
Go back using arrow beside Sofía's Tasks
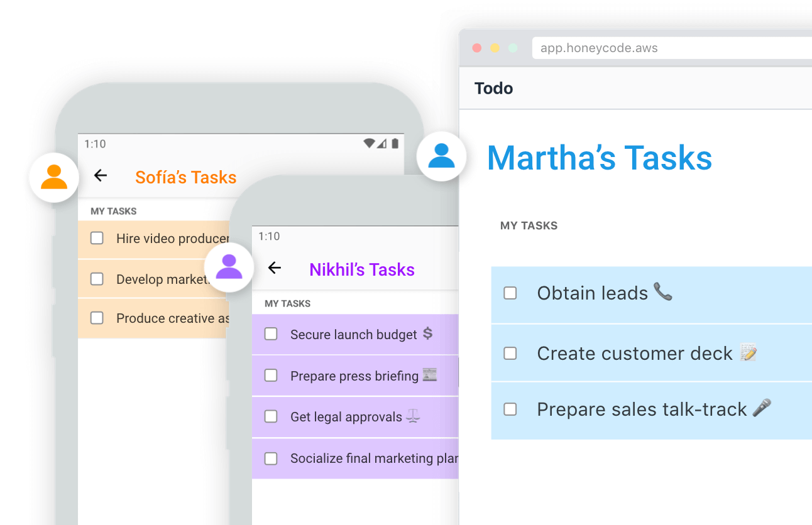click(x=101, y=176)
